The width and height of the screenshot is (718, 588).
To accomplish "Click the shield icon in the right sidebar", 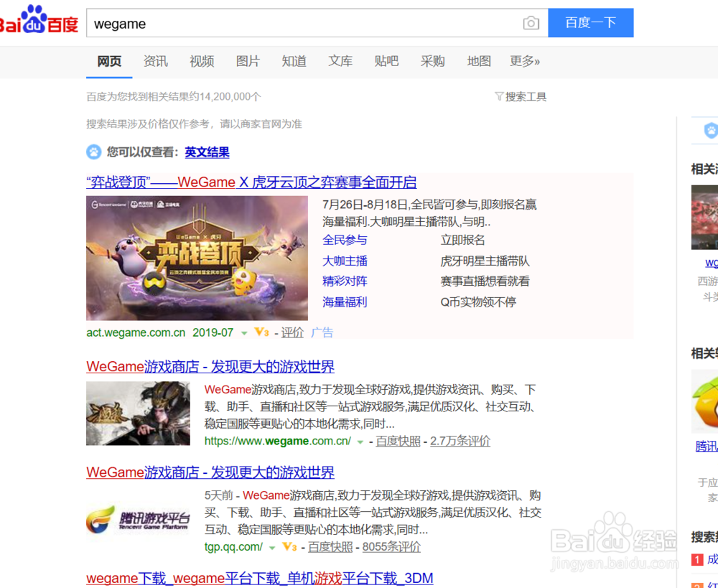I will coord(711,131).
